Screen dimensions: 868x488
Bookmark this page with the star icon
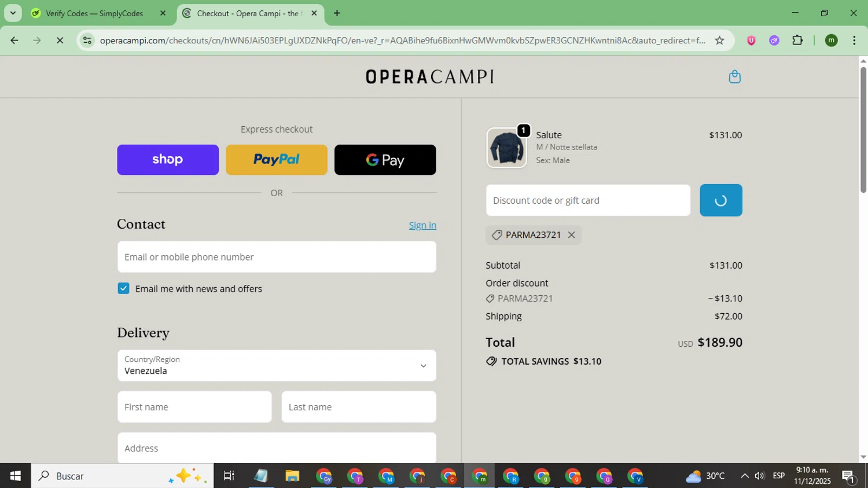point(719,41)
